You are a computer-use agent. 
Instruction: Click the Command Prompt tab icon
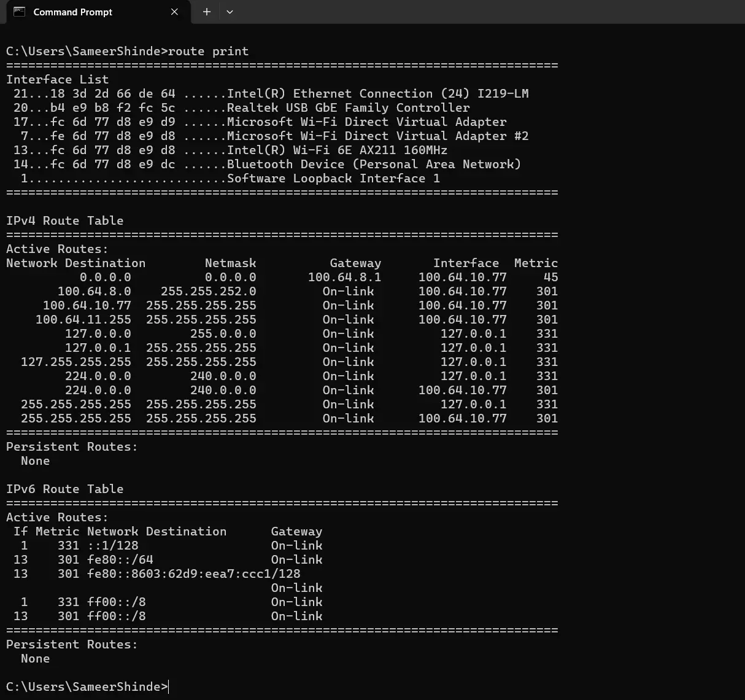pyautogui.click(x=19, y=12)
